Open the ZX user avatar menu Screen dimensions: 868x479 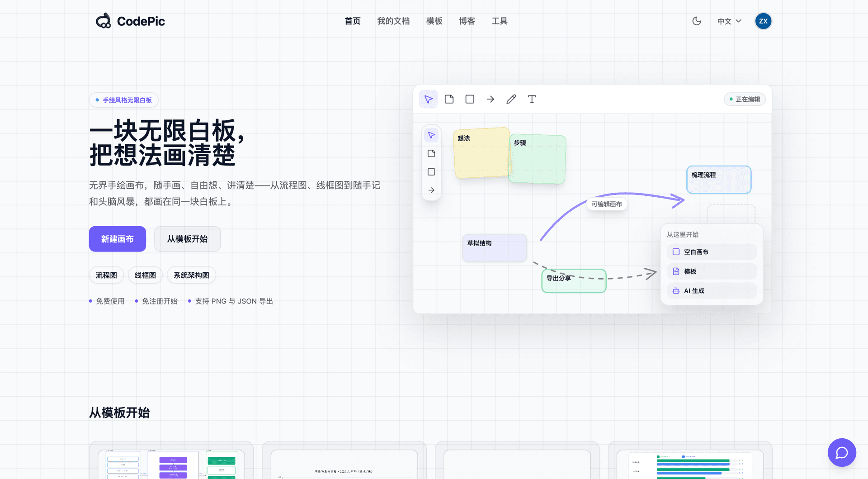(763, 21)
